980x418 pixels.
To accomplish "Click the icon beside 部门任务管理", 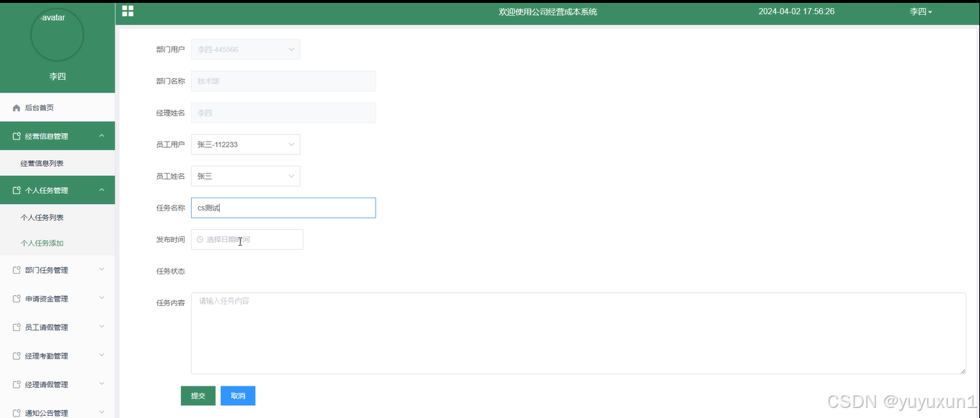I will pos(17,270).
